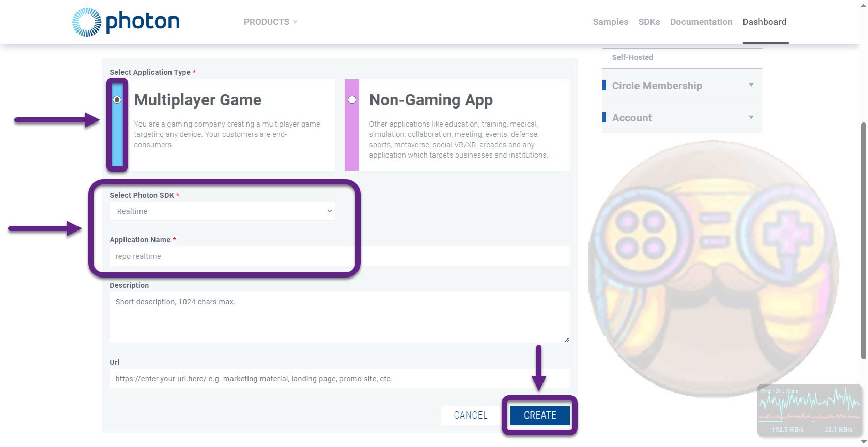Image resolution: width=868 pixels, height=447 pixels.
Task: Open the Select Photon SDK dropdown
Action: pyautogui.click(x=222, y=211)
